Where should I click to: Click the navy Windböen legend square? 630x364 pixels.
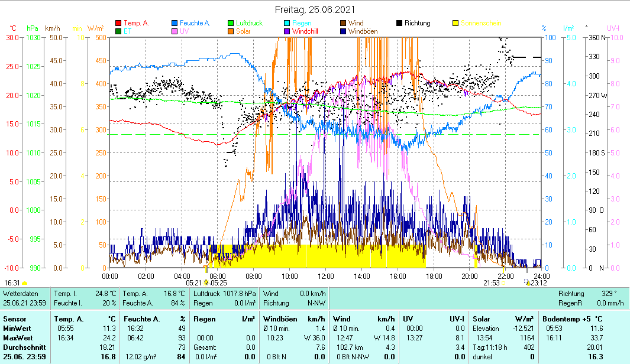(343, 31)
